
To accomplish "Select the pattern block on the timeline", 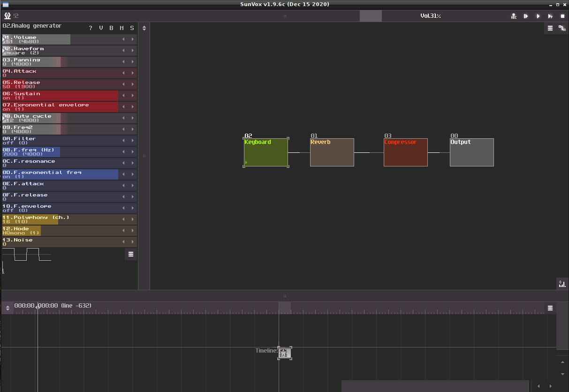I will point(285,353).
